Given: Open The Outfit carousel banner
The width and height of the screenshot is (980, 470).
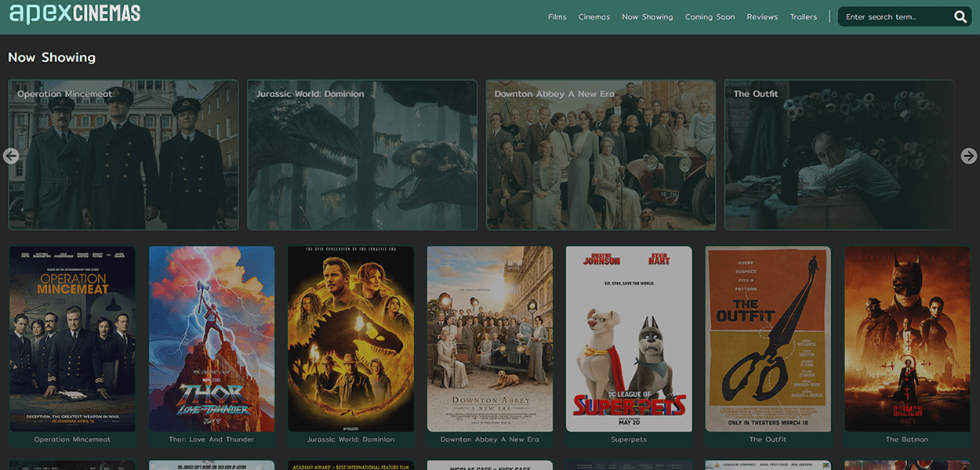Looking at the screenshot, I should click(x=839, y=155).
